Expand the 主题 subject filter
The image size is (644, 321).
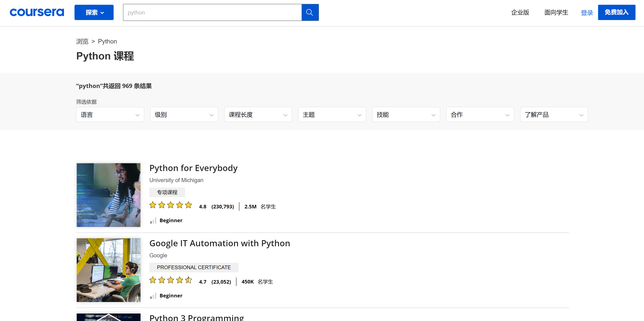point(332,115)
